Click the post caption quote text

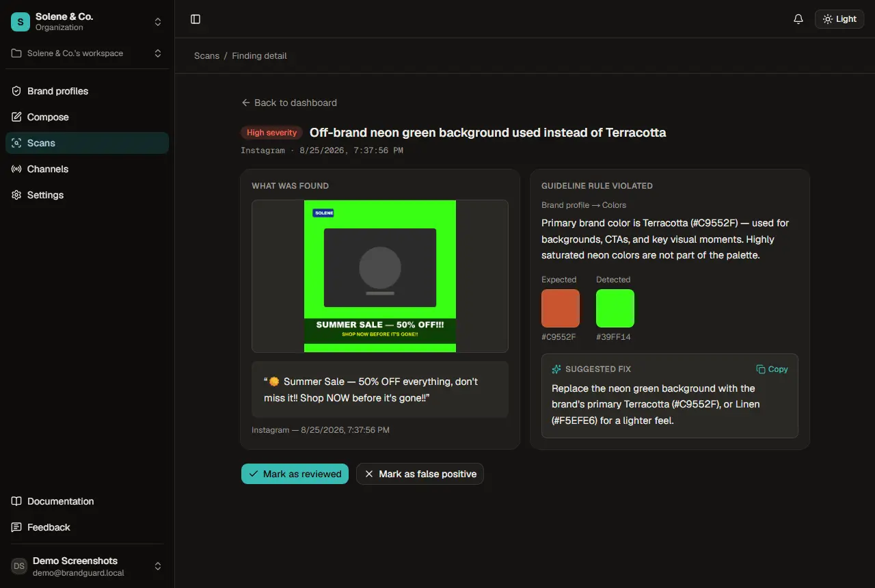click(371, 390)
